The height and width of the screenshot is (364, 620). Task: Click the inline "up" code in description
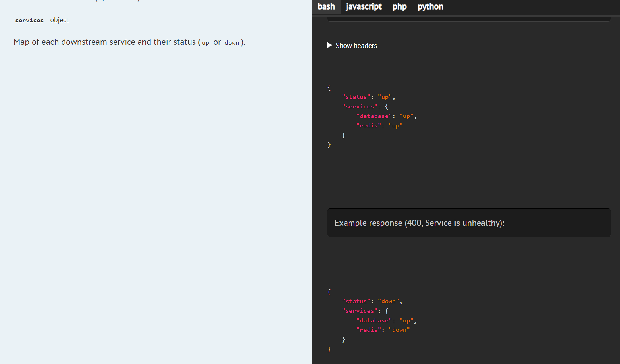point(205,43)
